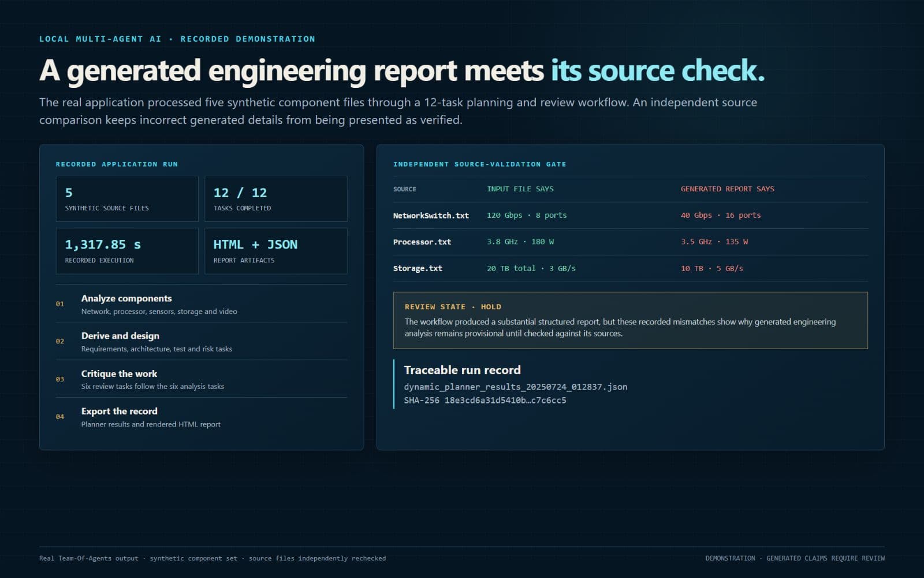Click footer 'DEMONSTRATION · GENERATED CLAIMS REQUIRE REVIEW'

[795, 558]
